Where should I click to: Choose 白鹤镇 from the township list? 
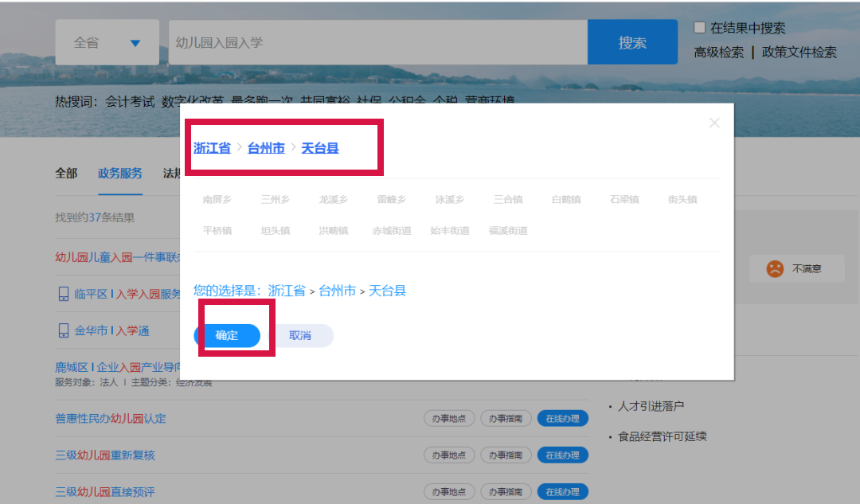(x=566, y=200)
